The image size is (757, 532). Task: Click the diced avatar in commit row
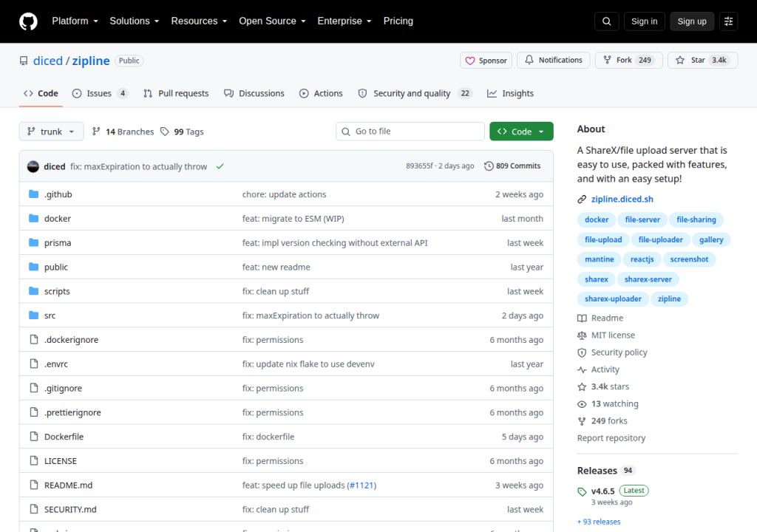[x=33, y=166]
